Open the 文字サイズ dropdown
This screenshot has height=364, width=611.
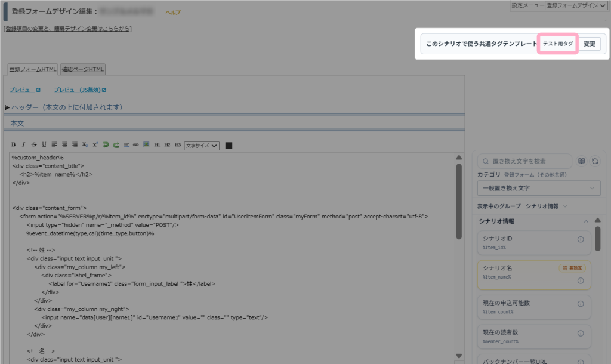pos(202,146)
